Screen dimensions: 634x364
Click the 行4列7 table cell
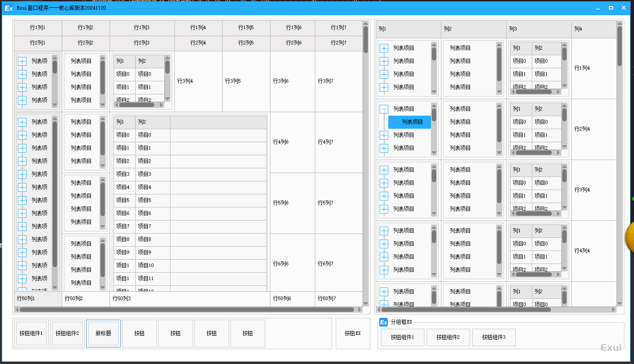339,142
